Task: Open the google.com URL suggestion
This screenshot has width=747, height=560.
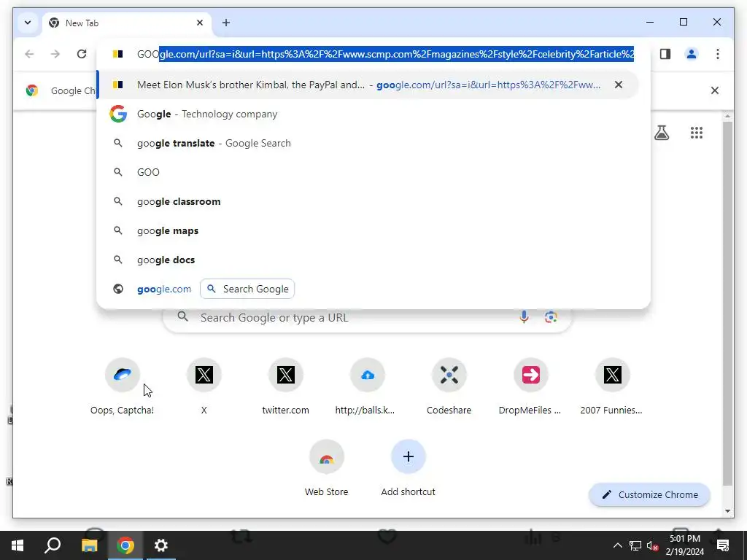Action: point(164,289)
